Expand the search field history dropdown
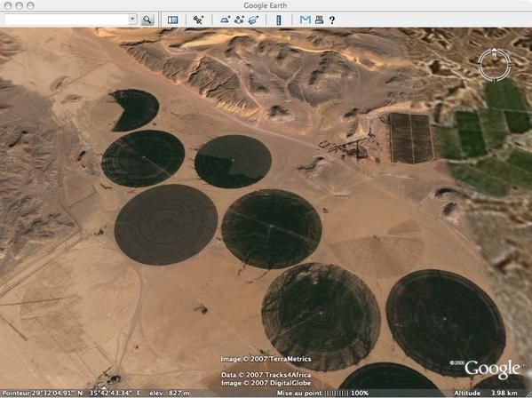This screenshot has width=532, height=398. click(x=132, y=20)
